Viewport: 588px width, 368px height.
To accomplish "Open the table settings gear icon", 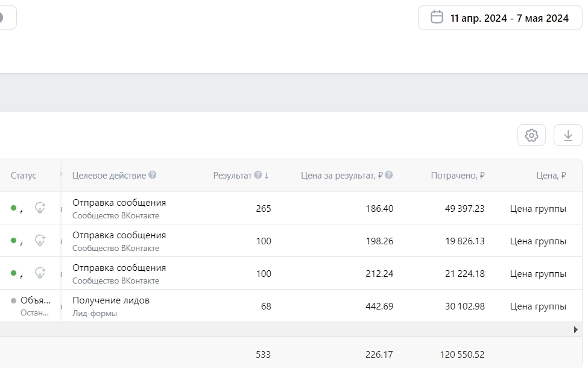I will pyautogui.click(x=531, y=135).
